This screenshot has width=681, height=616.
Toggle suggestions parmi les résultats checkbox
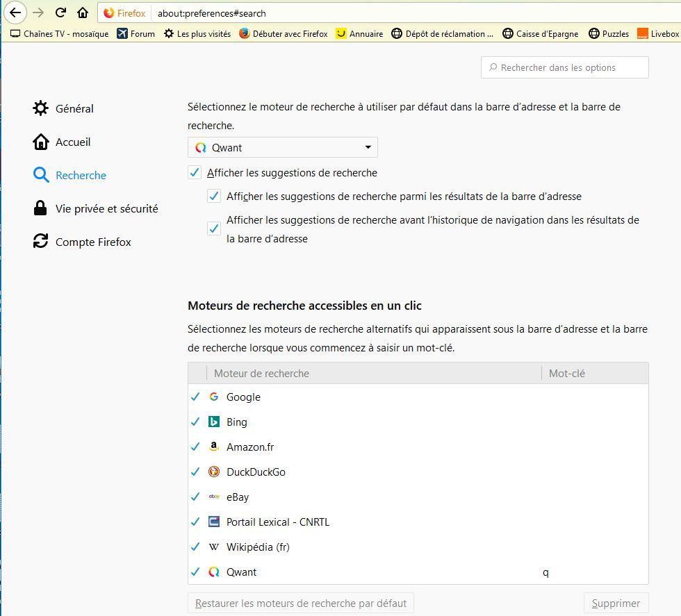(214, 197)
